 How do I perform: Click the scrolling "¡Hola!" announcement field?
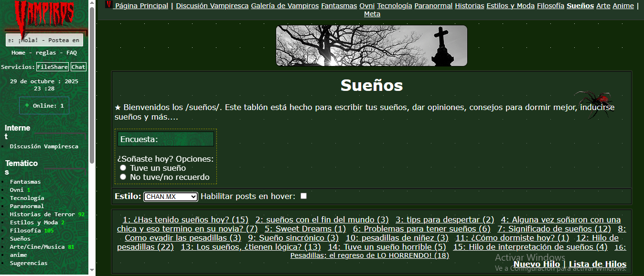click(44, 40)
